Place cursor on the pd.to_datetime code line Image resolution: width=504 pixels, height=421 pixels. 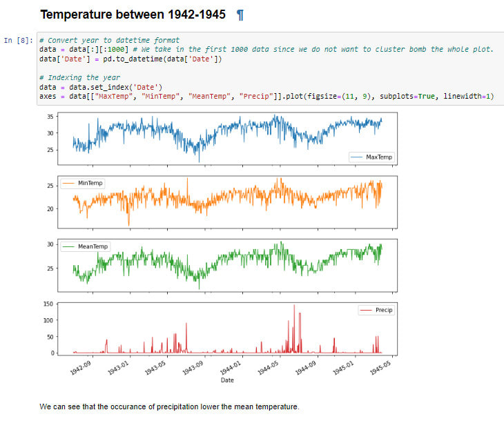(x=130, y=59)
